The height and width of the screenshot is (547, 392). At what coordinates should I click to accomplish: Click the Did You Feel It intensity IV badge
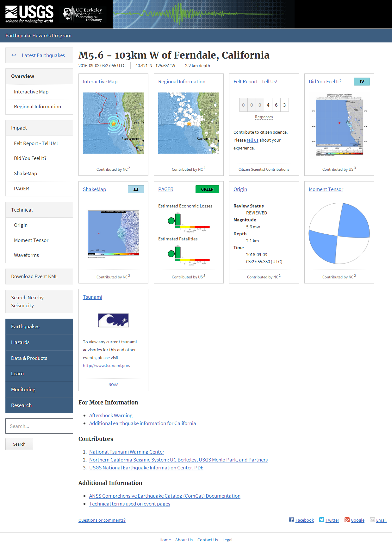362,81
